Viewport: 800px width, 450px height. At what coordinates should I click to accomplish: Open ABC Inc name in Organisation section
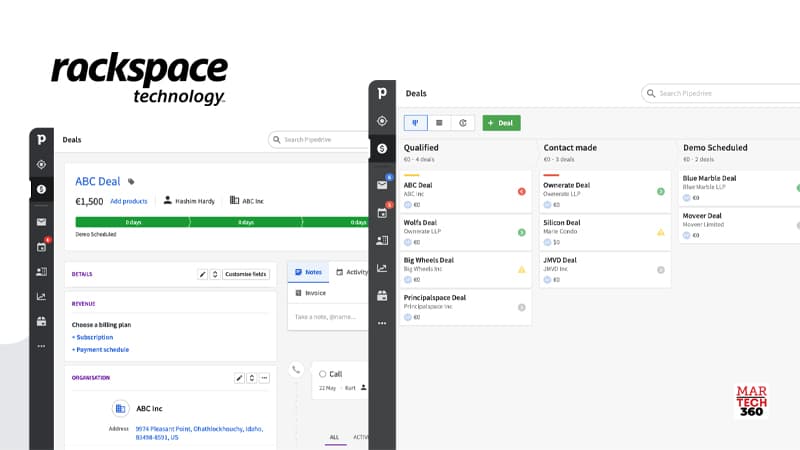[149, 409]
